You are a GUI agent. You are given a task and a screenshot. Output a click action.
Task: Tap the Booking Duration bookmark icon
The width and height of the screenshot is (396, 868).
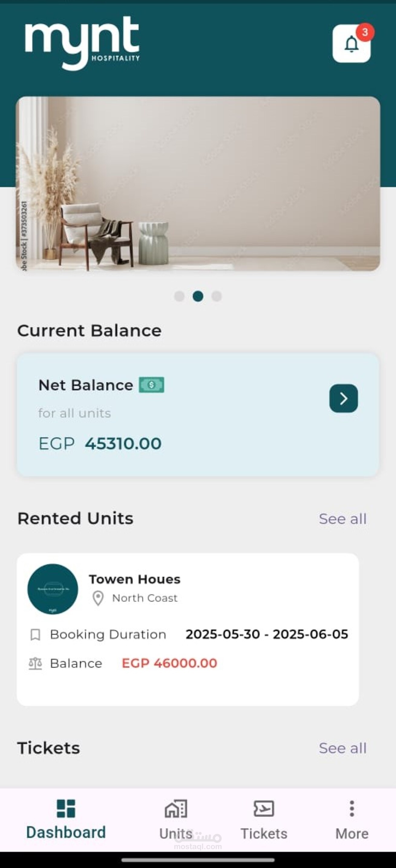[35, 634]
